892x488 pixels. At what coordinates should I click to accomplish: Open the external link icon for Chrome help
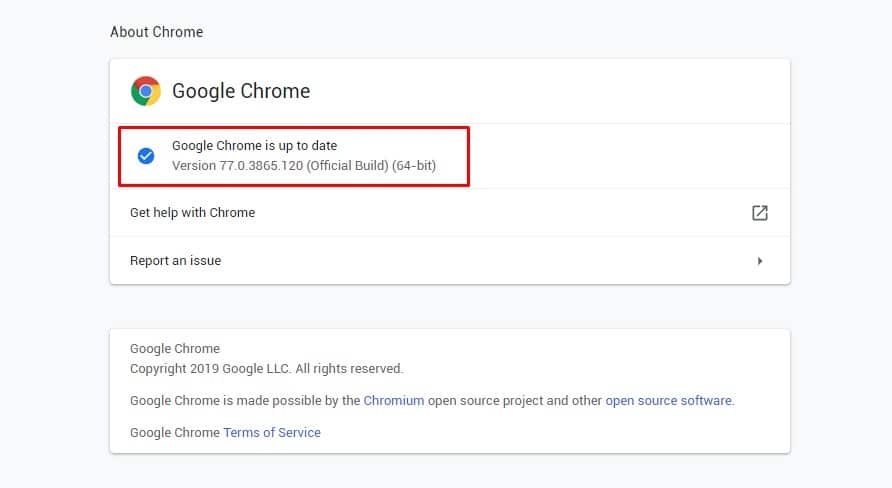[759, 213]
